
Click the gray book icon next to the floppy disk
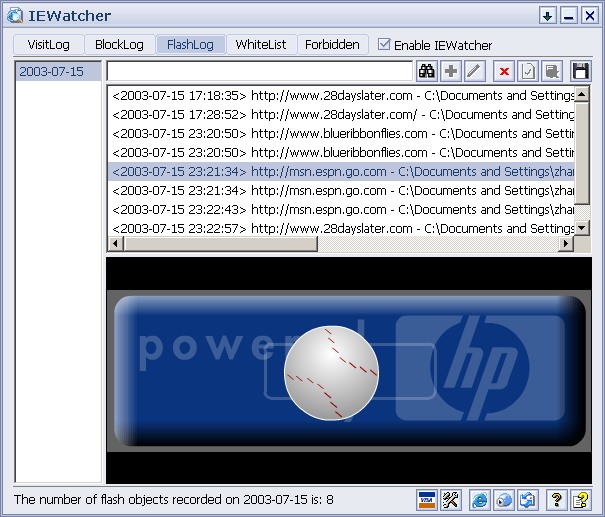[x=552, y=71]
